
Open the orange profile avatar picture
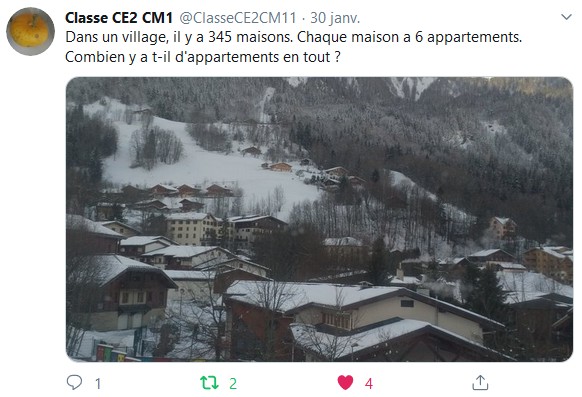click(x=30, y=32)
